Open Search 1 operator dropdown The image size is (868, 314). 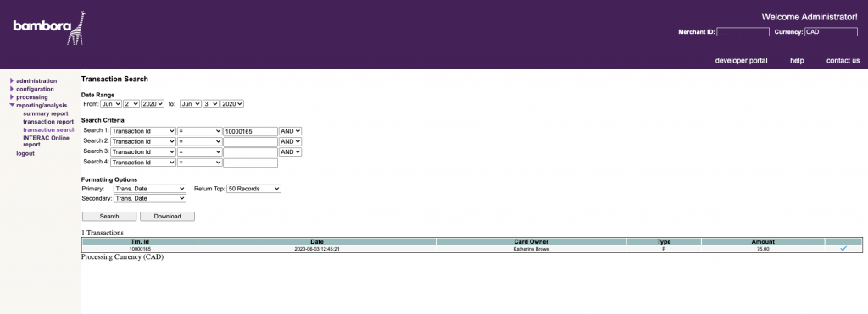click(200, 131)
